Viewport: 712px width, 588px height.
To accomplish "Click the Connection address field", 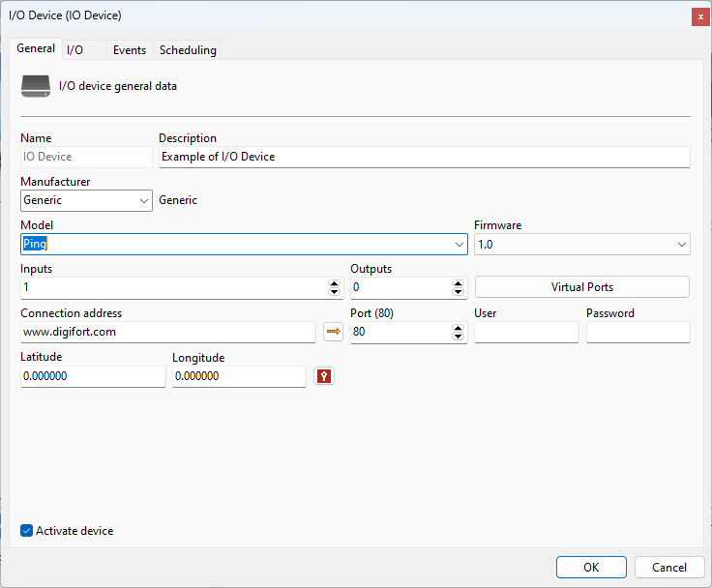I will tap(168, 332).
